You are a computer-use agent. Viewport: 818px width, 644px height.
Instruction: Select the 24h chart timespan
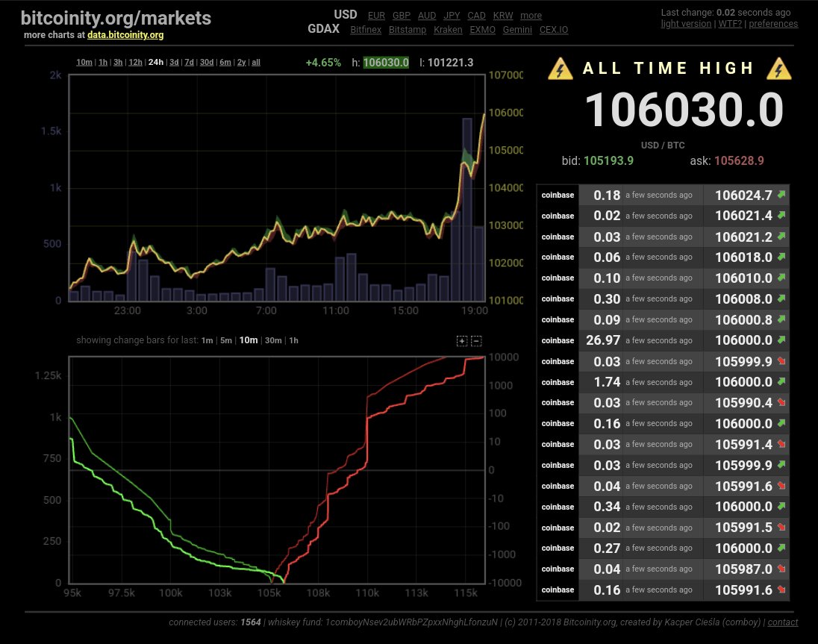pos(155,62)
